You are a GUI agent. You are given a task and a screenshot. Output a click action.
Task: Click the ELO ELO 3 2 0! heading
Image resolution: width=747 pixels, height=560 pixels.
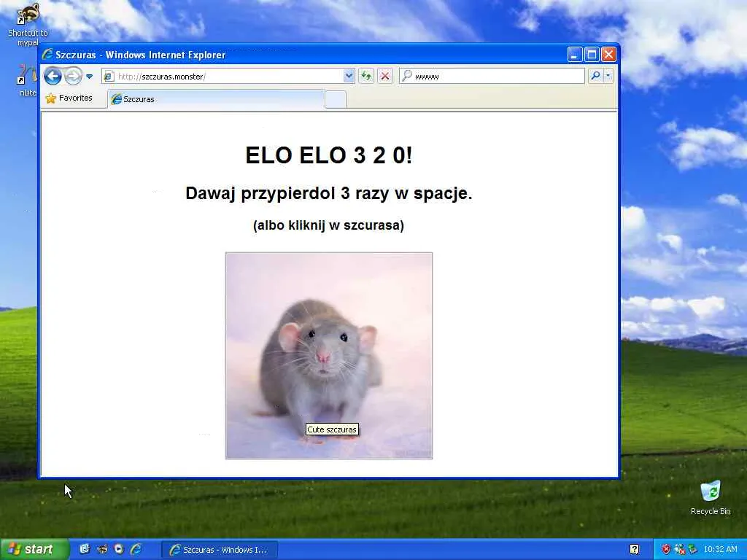(x=329, y=155)
